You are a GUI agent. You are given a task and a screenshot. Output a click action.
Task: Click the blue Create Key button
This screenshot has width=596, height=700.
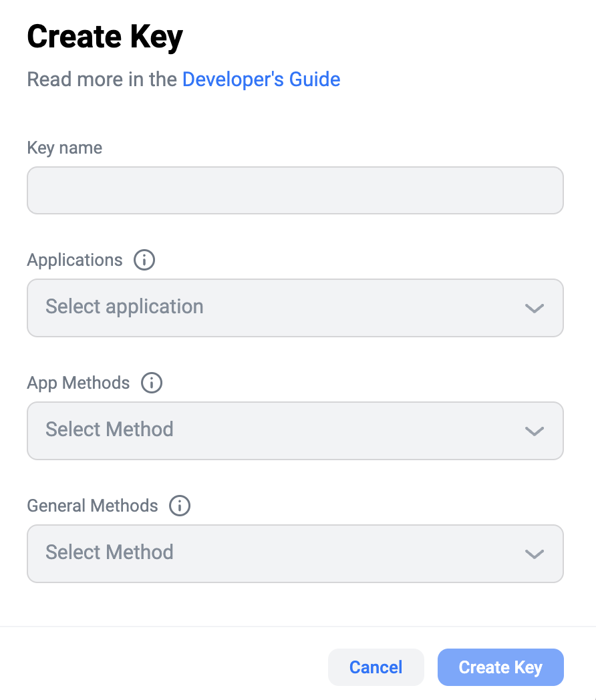coord(500,667)
